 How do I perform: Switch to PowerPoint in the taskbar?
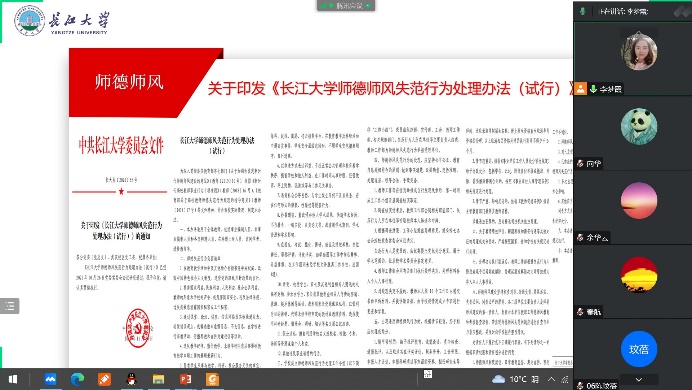tap(185, 379)
